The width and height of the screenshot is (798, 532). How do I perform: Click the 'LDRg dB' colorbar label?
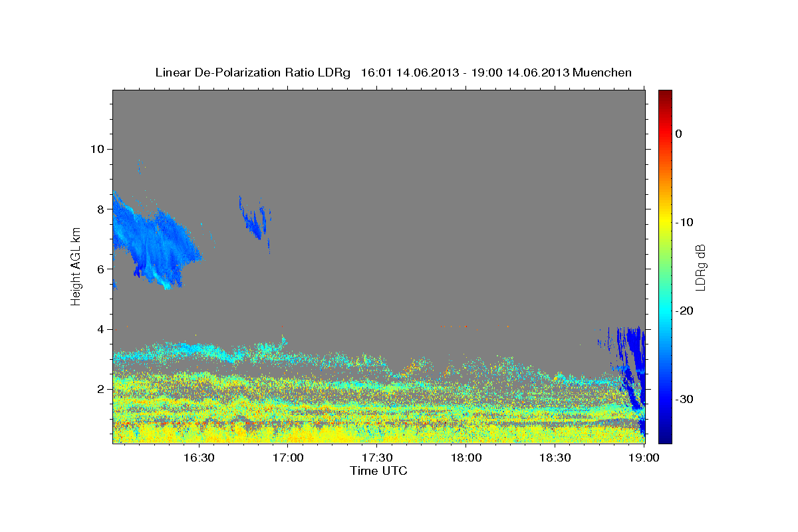(x=700, y=267)
